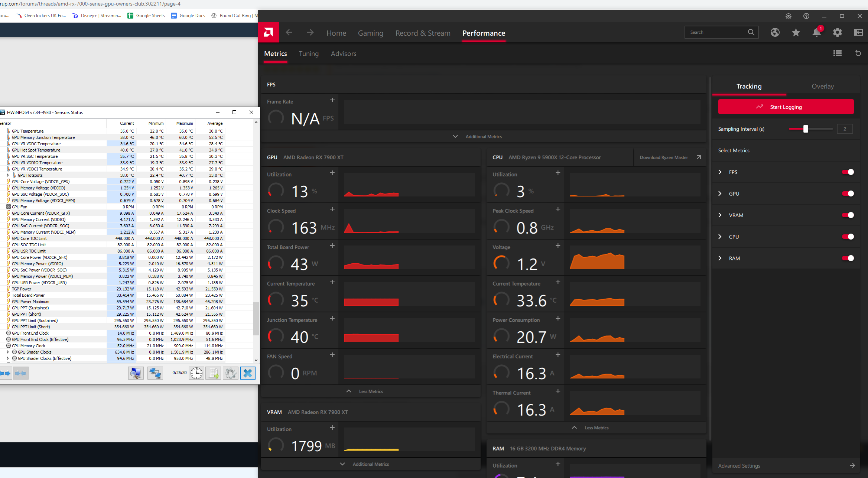Click the Sampling Interval value field
The image size is (868, 478).
(845, 129)
